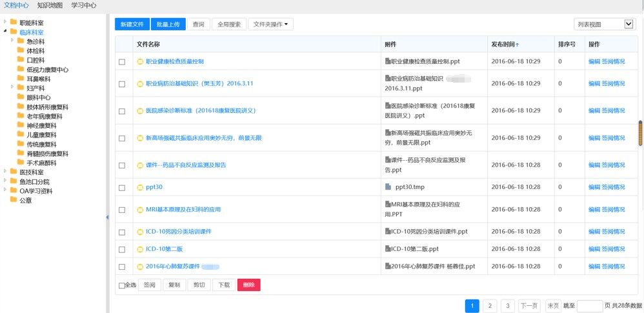Click the 公章 folder icon in tree

click(14, 200)
